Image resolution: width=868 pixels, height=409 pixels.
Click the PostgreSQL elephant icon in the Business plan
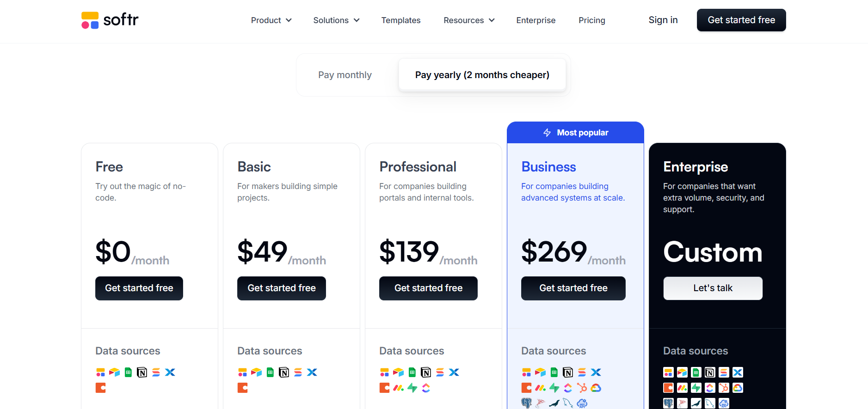pyautogui.click(x=526, y=403)
